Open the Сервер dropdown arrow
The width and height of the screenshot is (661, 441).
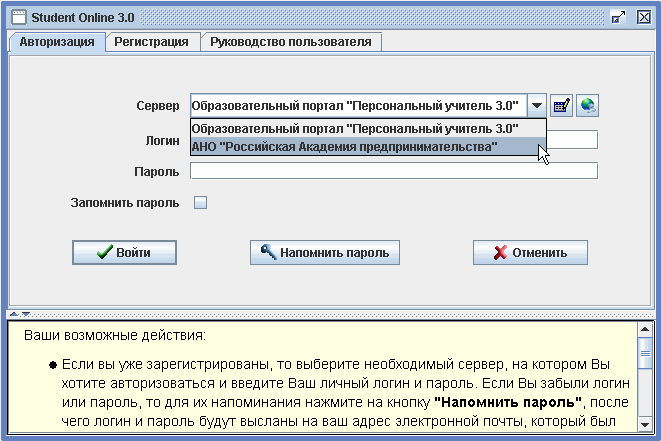(x=537, y=105)
